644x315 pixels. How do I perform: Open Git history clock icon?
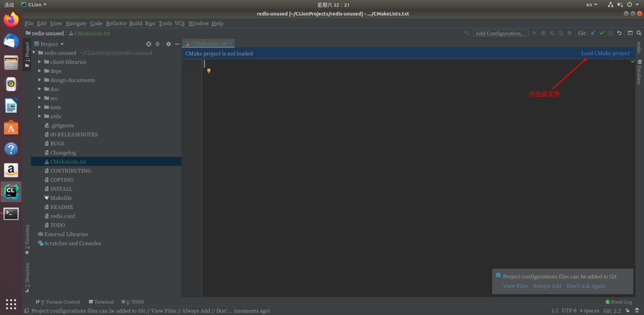[610, 33]
